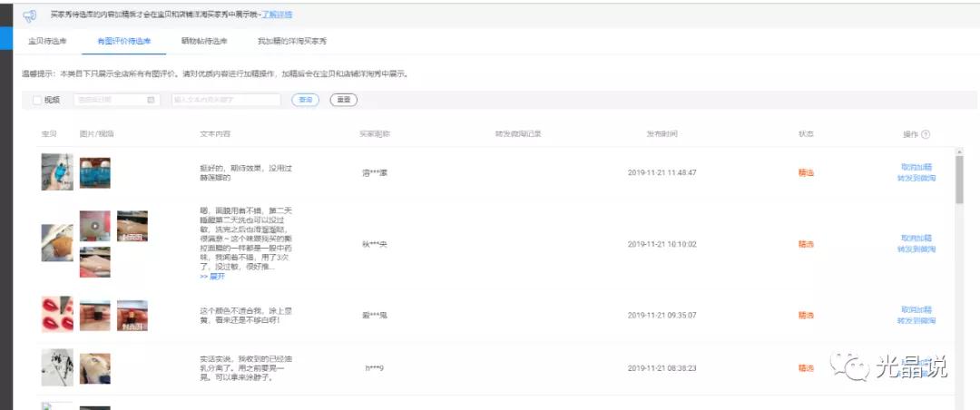
Task: Click the scrollbar up arrow of the table
Action: [x=959, y=151]
